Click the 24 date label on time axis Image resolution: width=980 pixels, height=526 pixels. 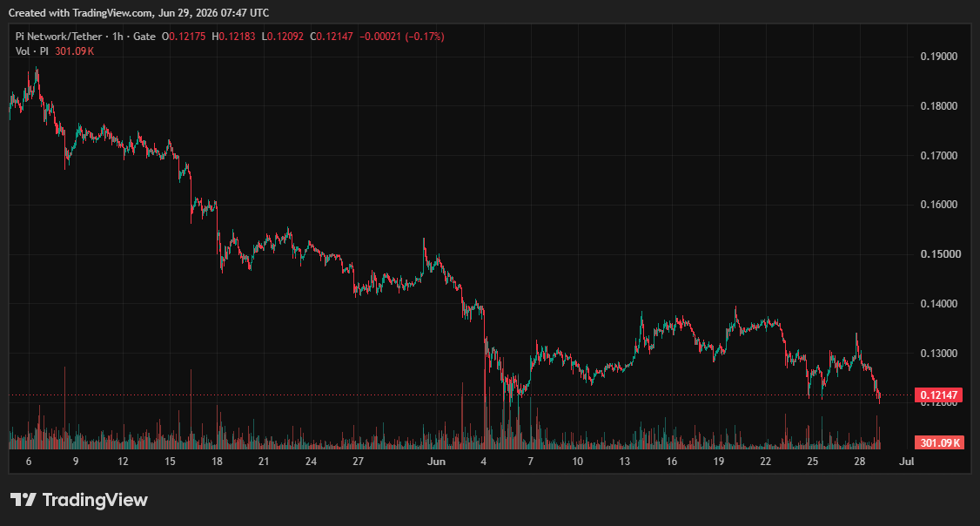[311, 461]
